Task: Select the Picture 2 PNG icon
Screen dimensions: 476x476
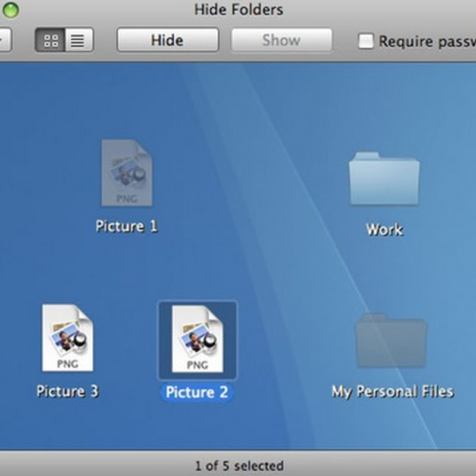Action: tap(197, 339)
